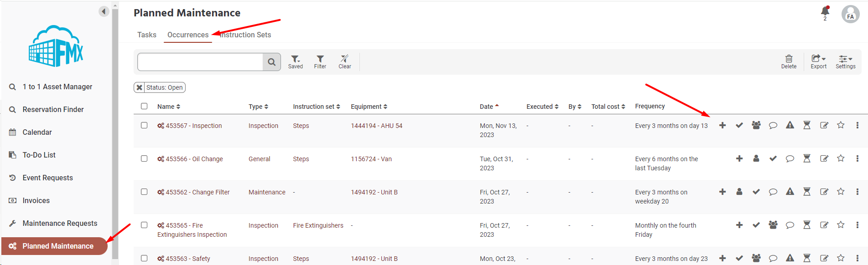Sort the table by Name column
Viewport: 868px width, 265px height.
pyautogui.click(x=169, y=107)
